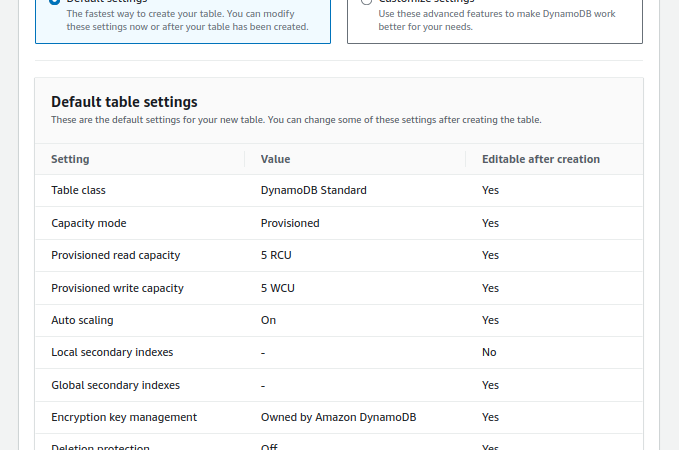Click the 5 WCU write capacity value
This screenshot has height=450, width=679.
pos(278,288)
